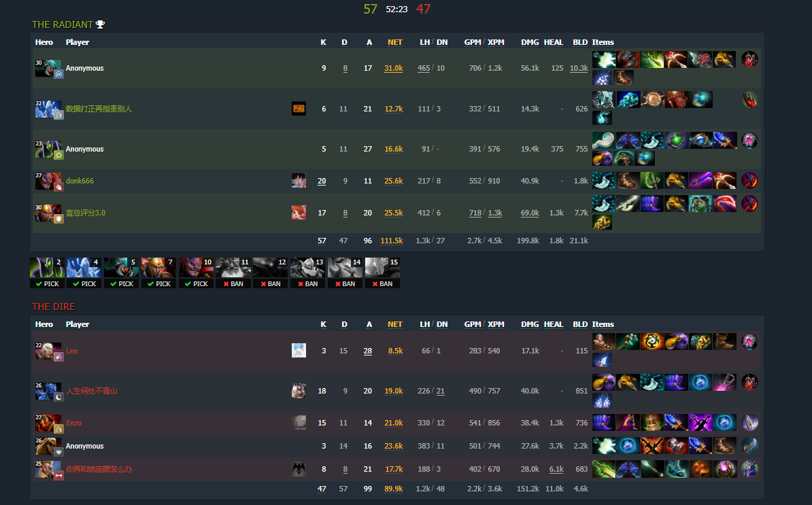
Task: Select draft pick number 2 hero icon
Action: coord(47,268)
